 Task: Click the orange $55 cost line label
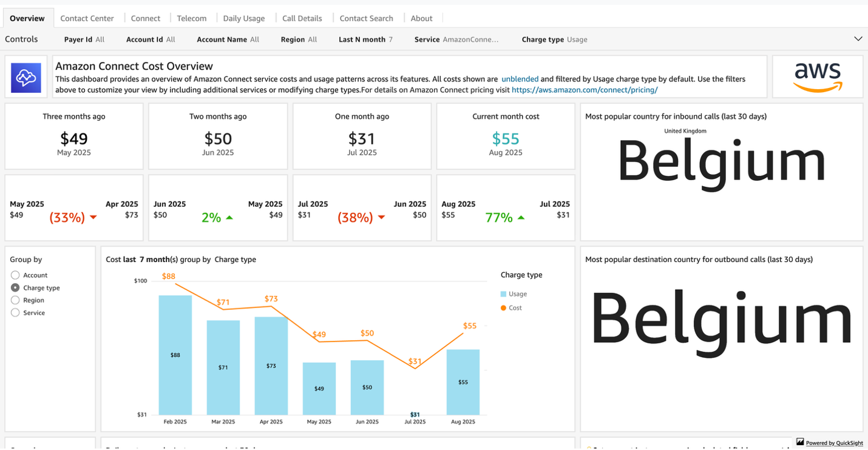[470, 326]
